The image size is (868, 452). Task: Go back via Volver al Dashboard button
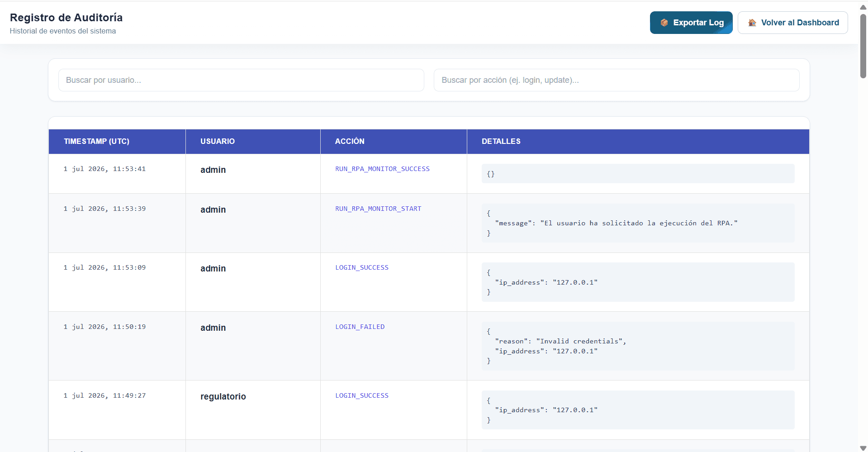tap(793, 23)
